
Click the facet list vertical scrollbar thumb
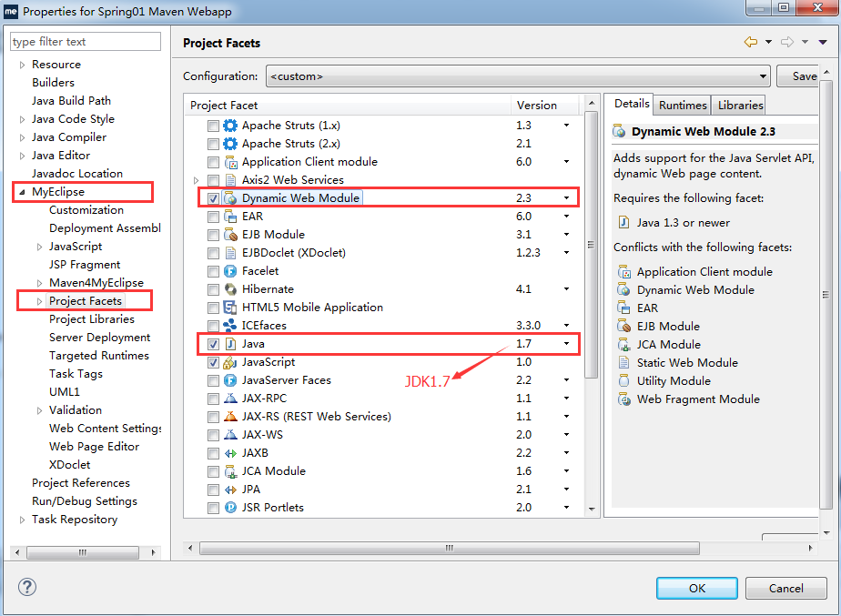(x=591, y=244)
